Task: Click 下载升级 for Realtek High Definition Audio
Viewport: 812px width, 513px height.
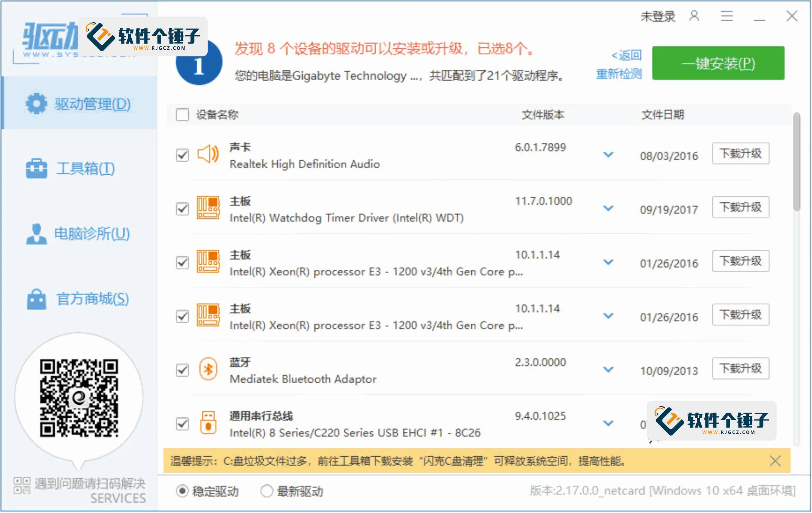Action: [740, 153]
